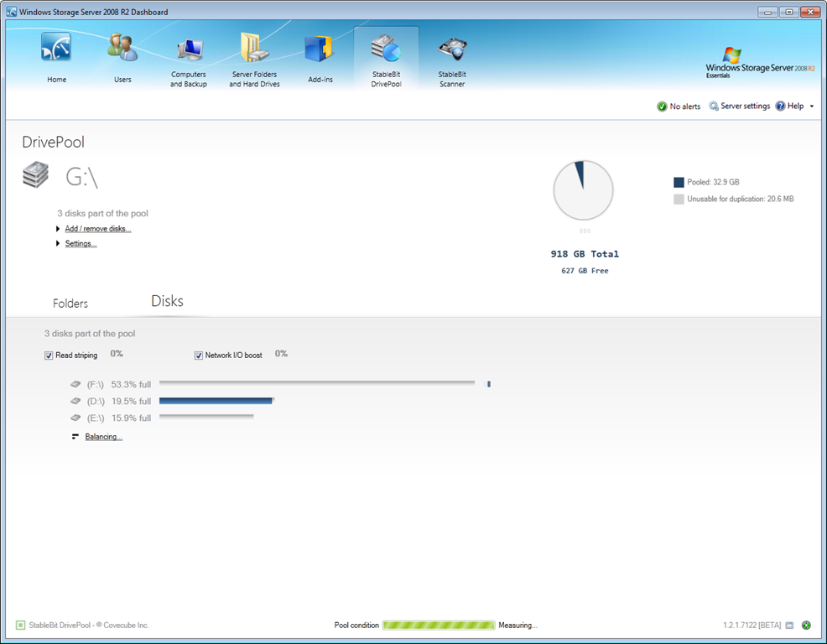Viewport: 827px width, 644px height.
Task: Select the StableBit DrivePool icon
Action: [386, 49]
